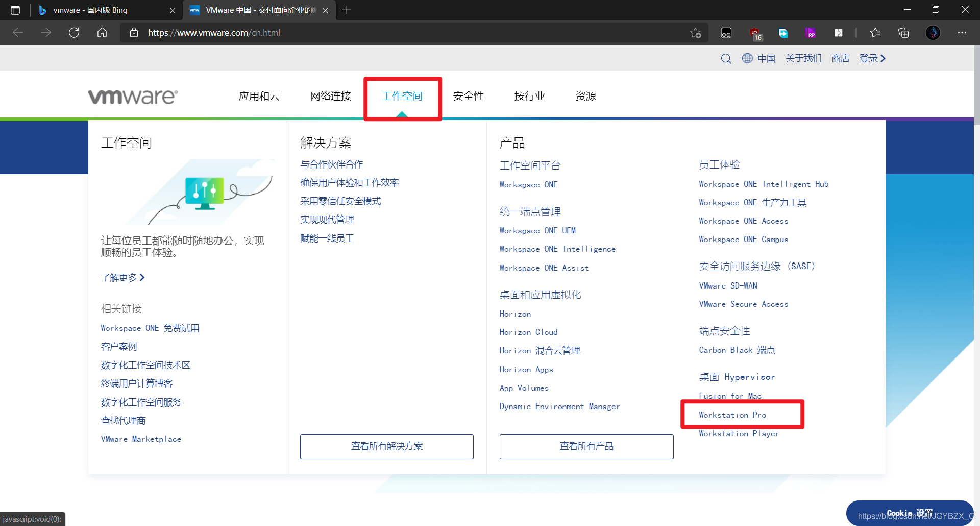Click the page vertical scrollbar
Image resolution: width=980 pixels, height=526 pixels.
click(977, 85)
